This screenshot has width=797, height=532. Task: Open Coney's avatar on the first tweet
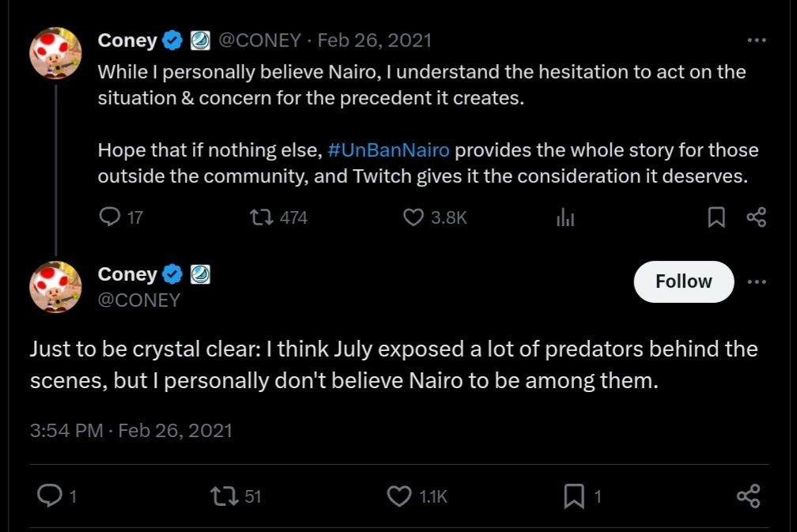55,52
